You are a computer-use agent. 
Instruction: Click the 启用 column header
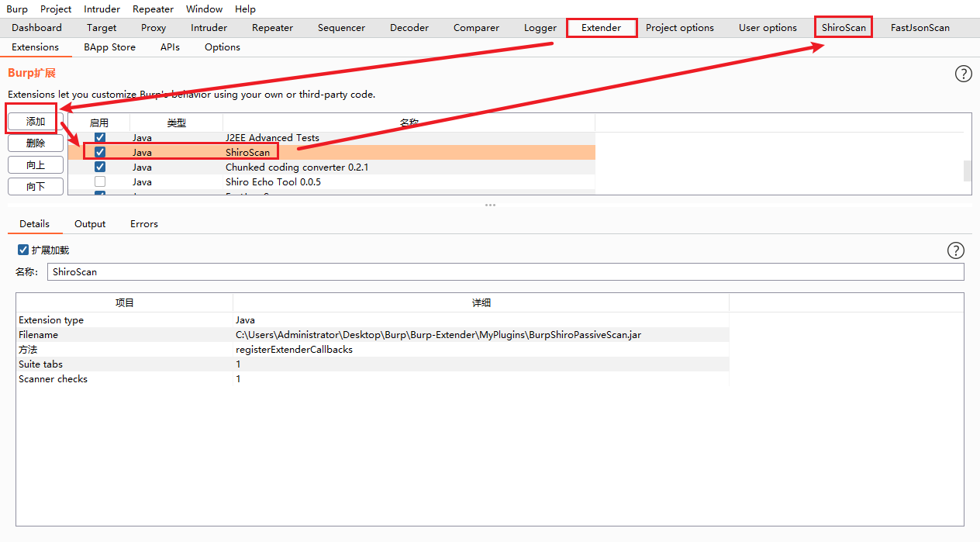pos(99,123)
